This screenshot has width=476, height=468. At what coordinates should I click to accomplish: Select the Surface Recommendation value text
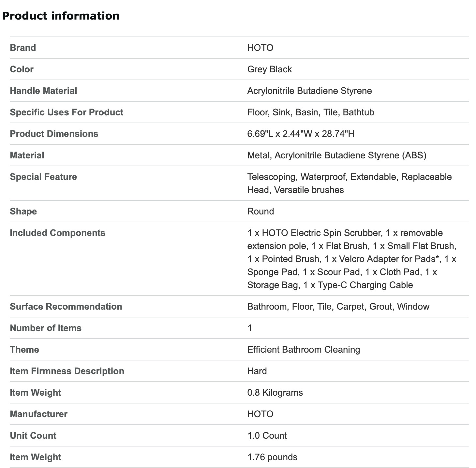tap(338, 306)
